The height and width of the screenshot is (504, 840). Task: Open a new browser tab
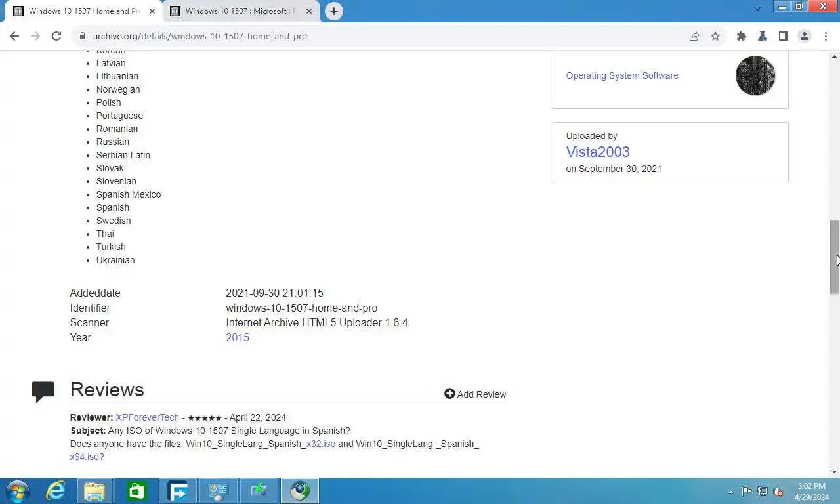pyautogui.click(x=334, y=11)
